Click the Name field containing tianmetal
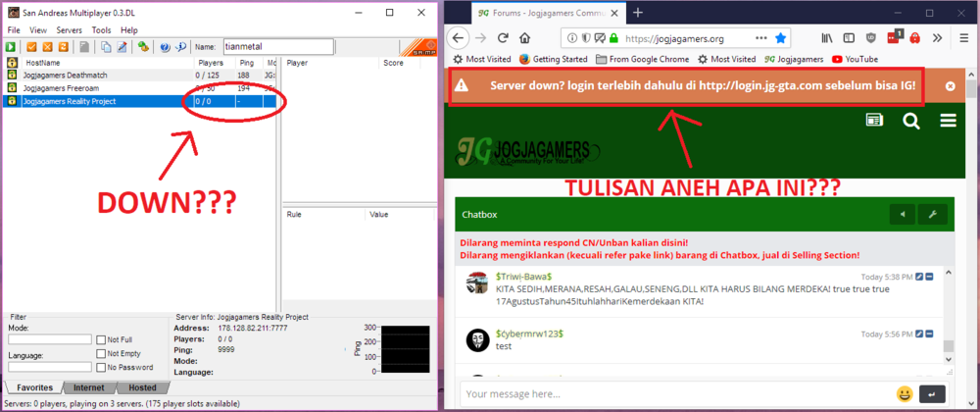This screenshot has width=980, height=412. [x=277, y=47]
